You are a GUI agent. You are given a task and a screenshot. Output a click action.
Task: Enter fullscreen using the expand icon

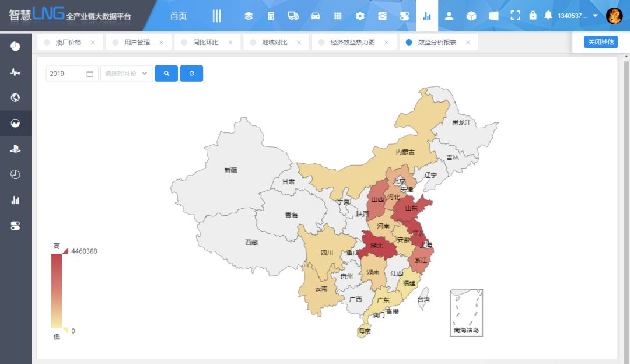click(515, 15)
